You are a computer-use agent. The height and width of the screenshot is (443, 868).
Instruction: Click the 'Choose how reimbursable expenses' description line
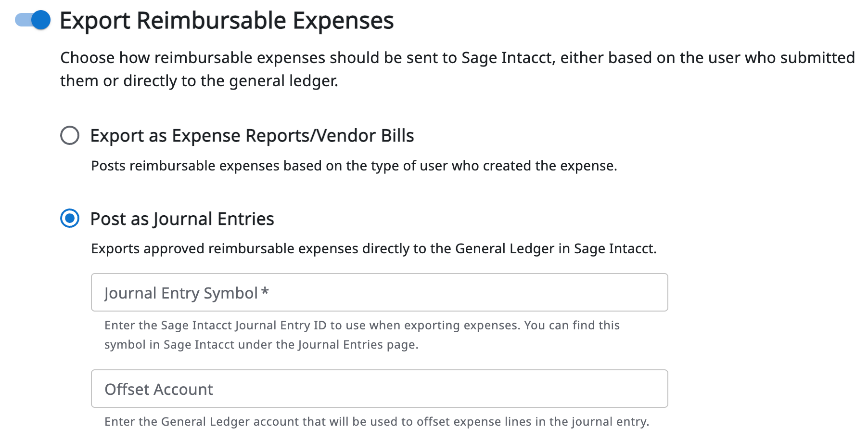(457, 58)
